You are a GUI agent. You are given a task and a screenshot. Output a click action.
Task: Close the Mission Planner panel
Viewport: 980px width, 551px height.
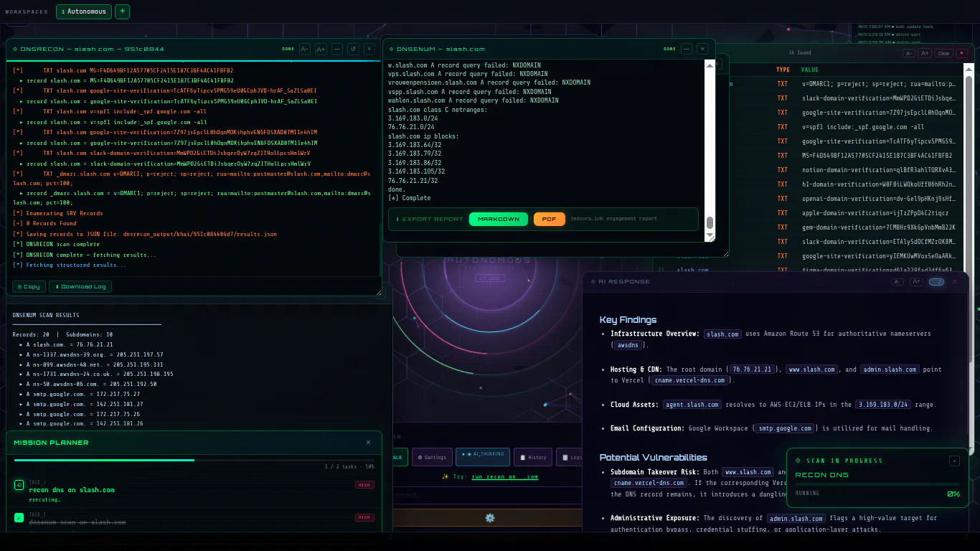[x=369, y=443]
